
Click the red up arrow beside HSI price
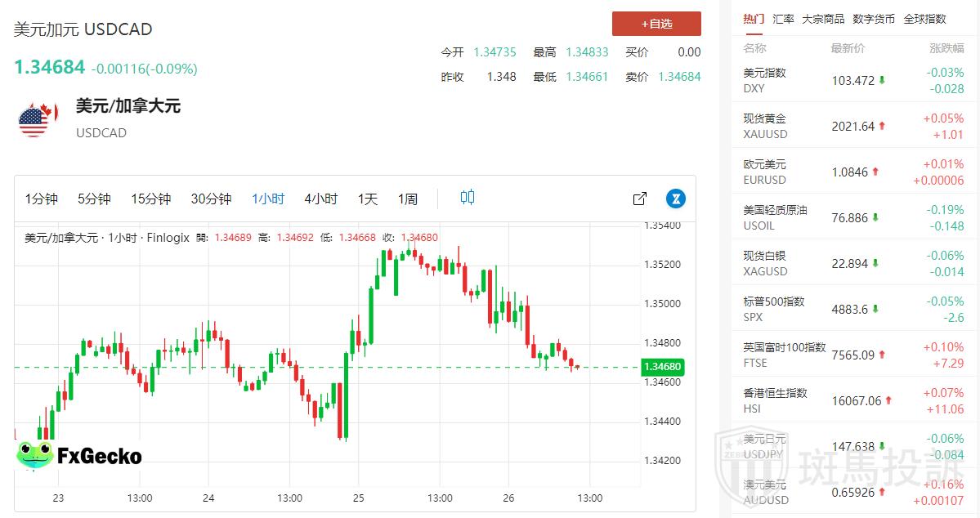pos(888,401)
